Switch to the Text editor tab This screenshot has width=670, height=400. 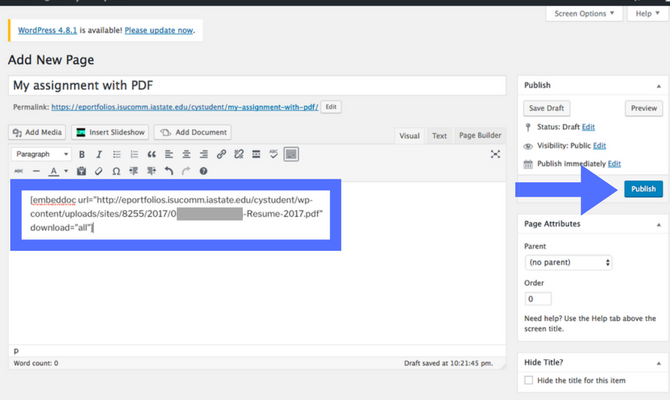[439, 136]
